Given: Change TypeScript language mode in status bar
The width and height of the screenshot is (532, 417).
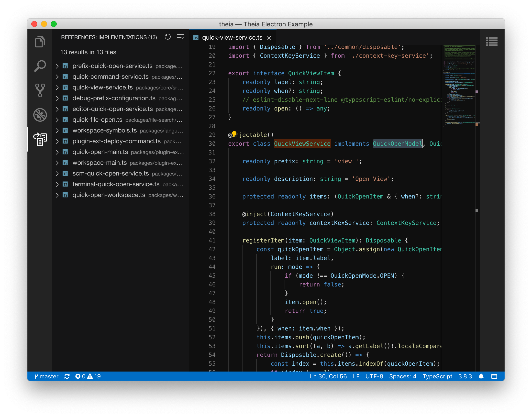Looking at the screenshot, I should [x=437, y=376].
